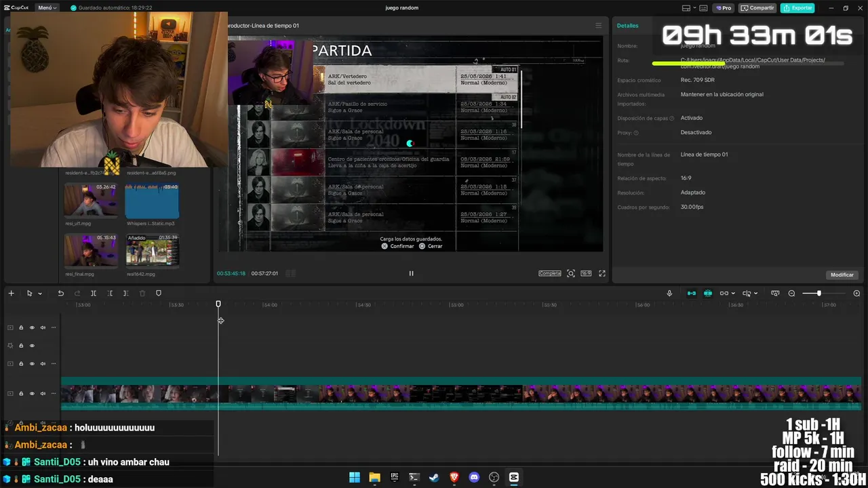Click the compare grid icon beside the timecode
This screenshot has width=868, height=488.
pyautogui.click(x=290, y=273)
